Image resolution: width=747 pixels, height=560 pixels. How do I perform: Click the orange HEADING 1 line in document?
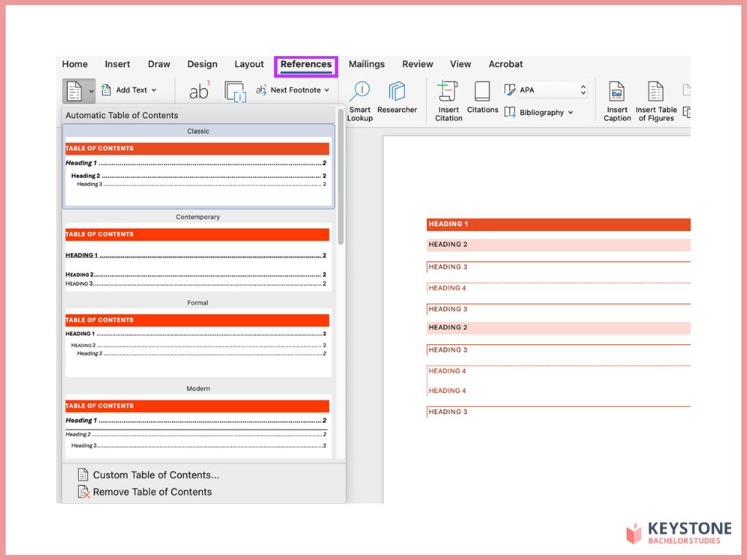(558, 225)
